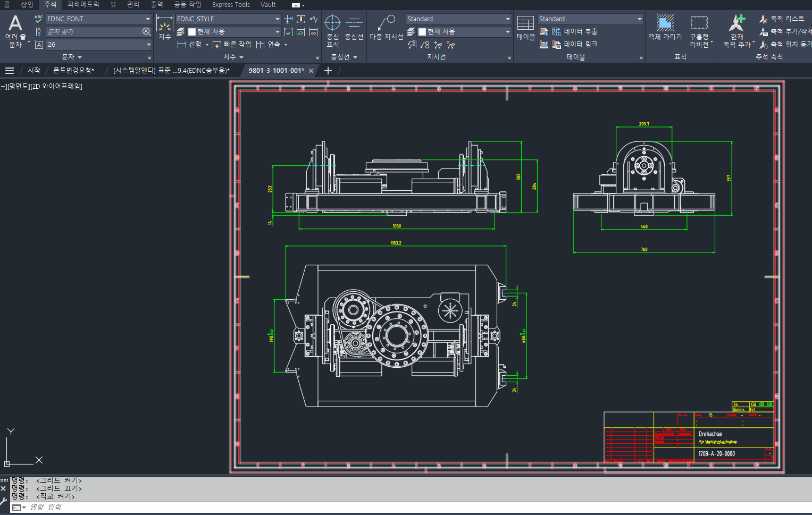This screenshot has width=812, height=515.
Task: Click the white dimension layer color swatch
Action: pyautogui.click(x=192, y=32)
